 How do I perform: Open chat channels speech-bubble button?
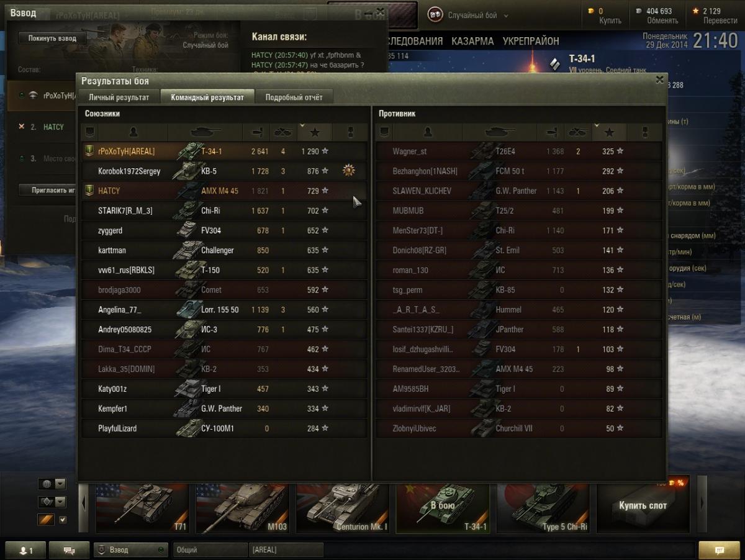pyautogui.click(x=70, y=550)
